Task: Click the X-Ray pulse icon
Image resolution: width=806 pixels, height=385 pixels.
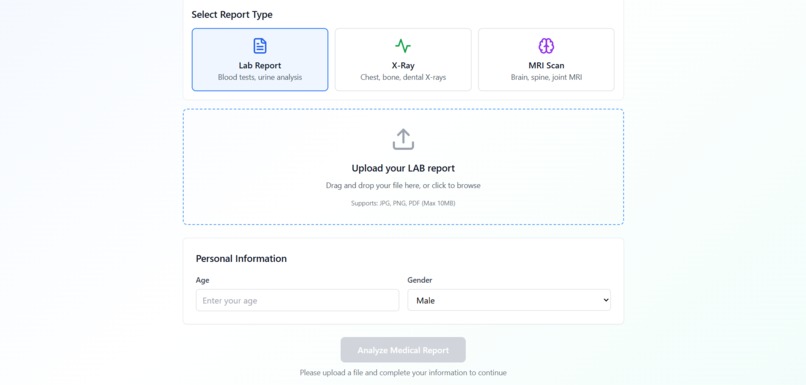Action: [x=403, y=46]
